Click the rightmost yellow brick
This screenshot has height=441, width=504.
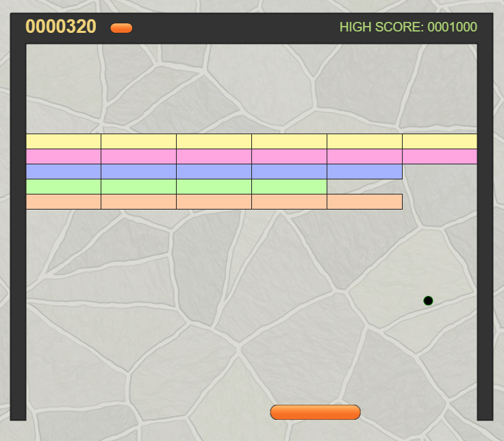coord(440,142)
